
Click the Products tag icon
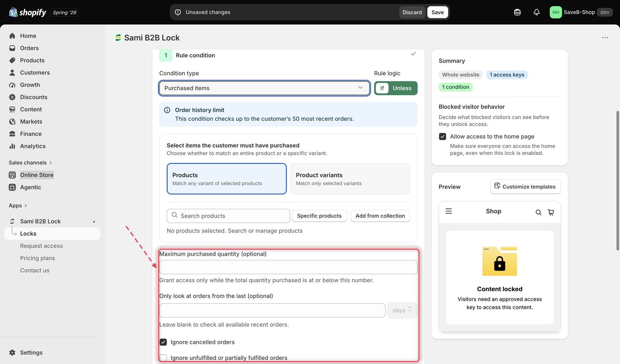(12, 60)
